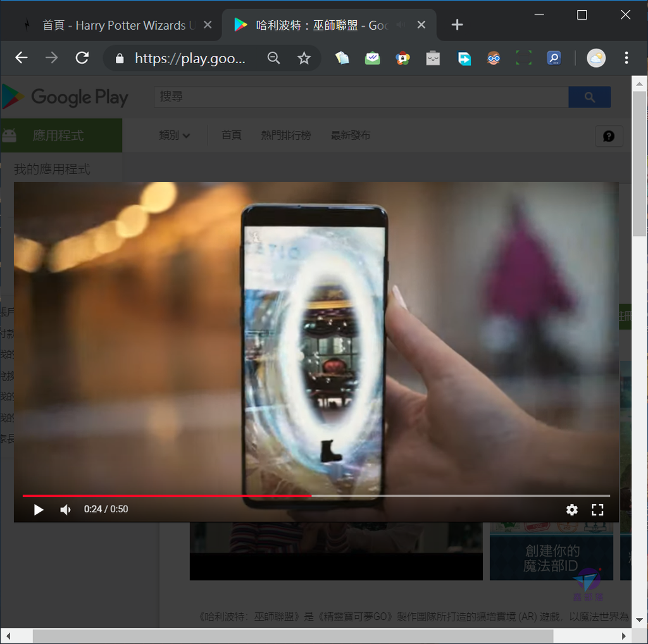Viewport: 648px width, 644px height.
Task: Maximize the Chrome window
Action: tap(582, 15)
